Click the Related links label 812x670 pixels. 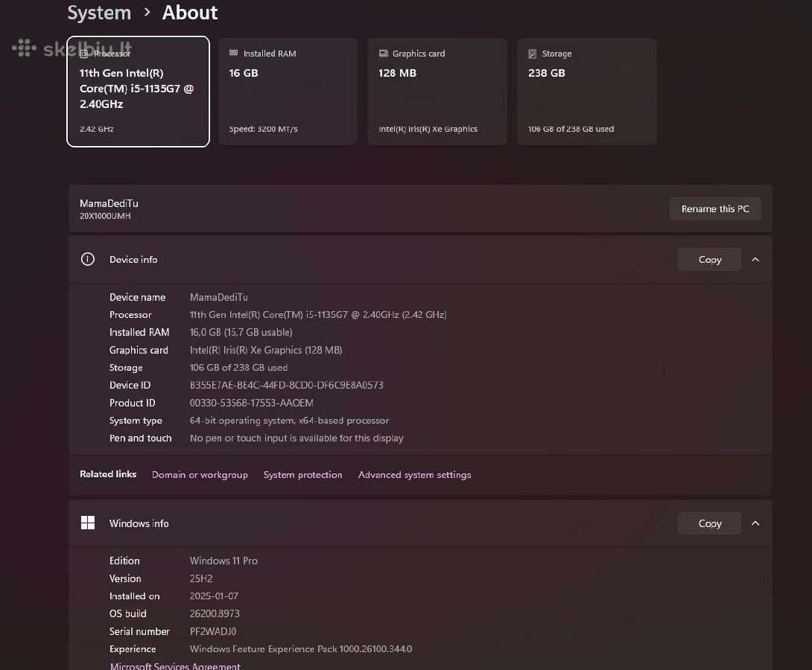click(108, 474)
